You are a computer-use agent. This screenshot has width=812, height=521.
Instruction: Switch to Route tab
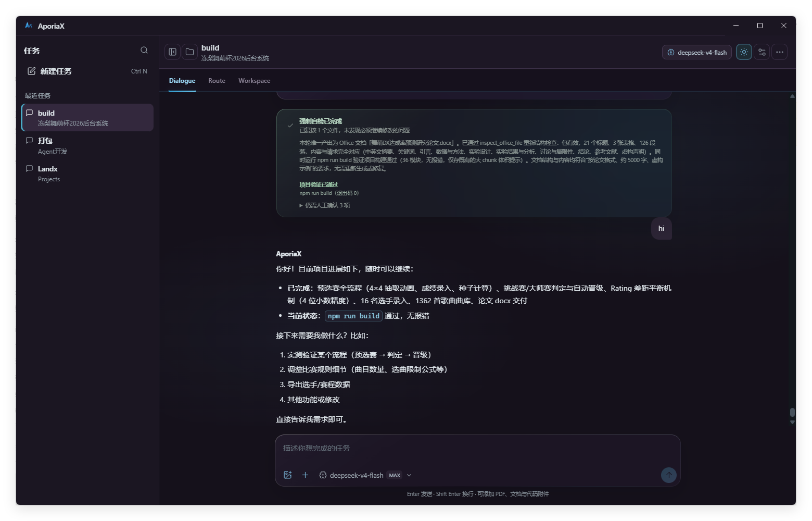217,81
